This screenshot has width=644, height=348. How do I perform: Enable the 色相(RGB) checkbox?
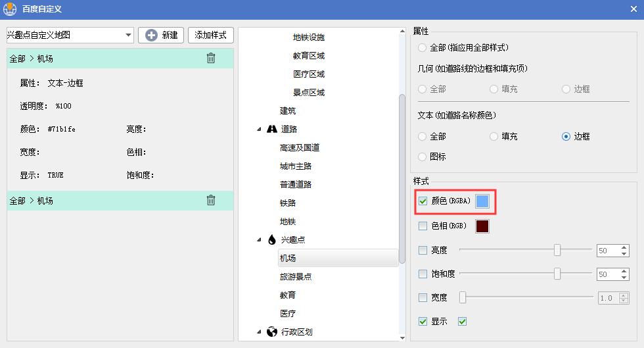(423, 226)
